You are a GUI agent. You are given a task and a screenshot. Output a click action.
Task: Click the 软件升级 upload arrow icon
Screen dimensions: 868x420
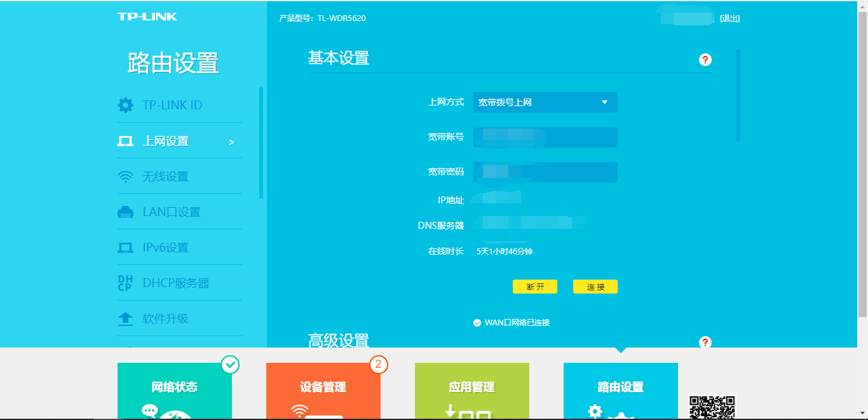point(126,319)
